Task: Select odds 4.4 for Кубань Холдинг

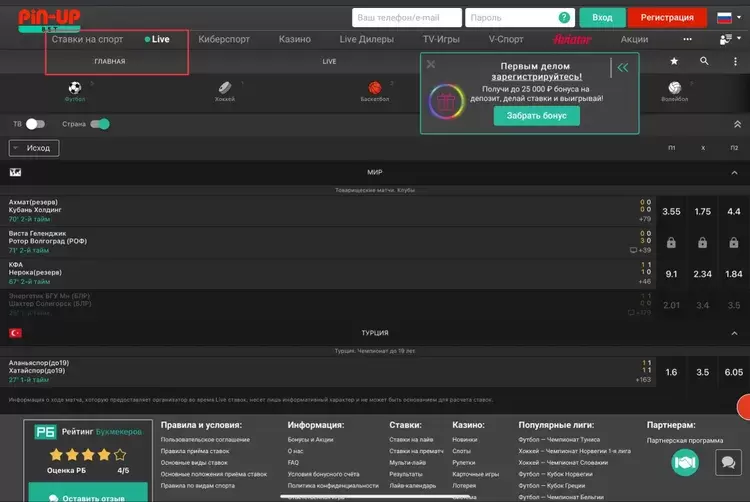Action: 734,211
